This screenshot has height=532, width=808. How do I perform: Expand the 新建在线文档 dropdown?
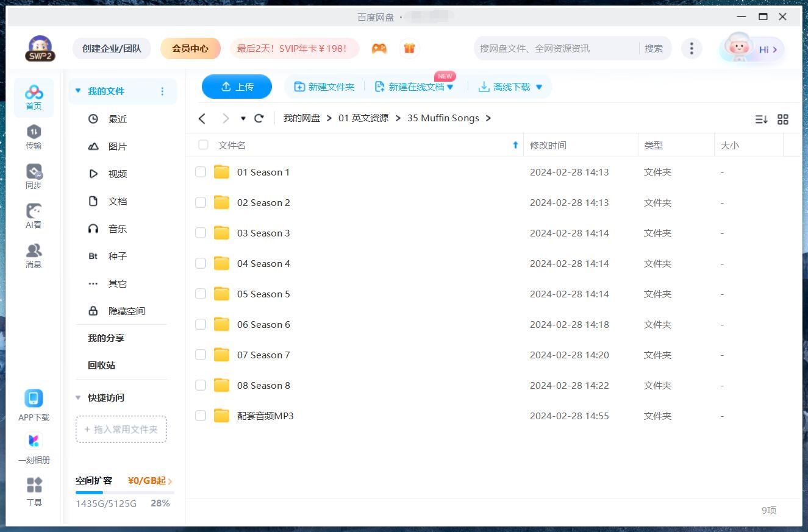click(x=450, y=87)
